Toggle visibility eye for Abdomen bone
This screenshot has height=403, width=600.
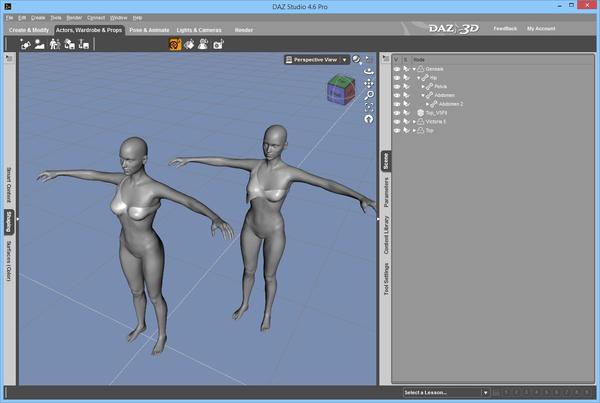397,95
